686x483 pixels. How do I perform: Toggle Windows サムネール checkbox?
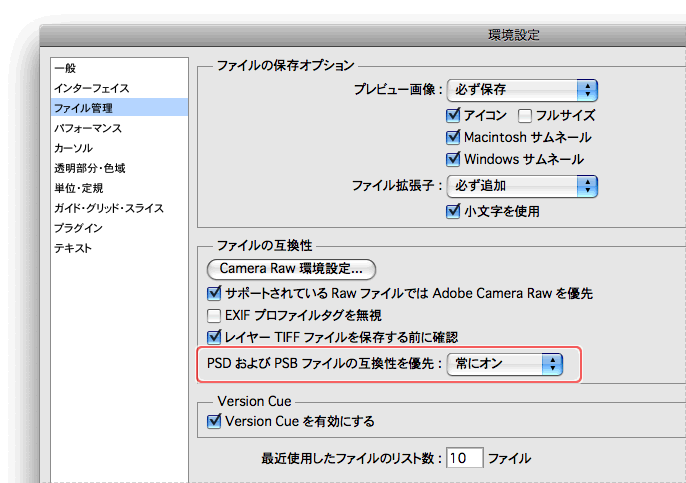tap(453, 159)
